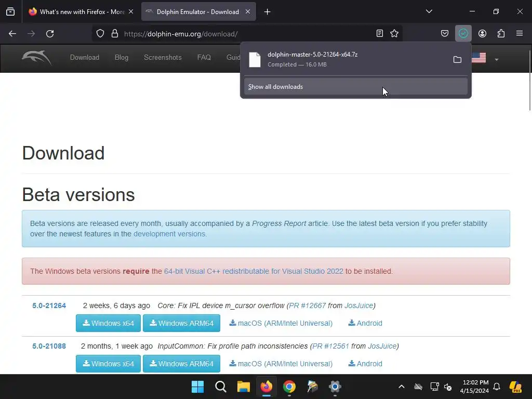Click the Dolphin logo in site header
The width and height of the screenshot is (532, 399).
click(37, 58)
